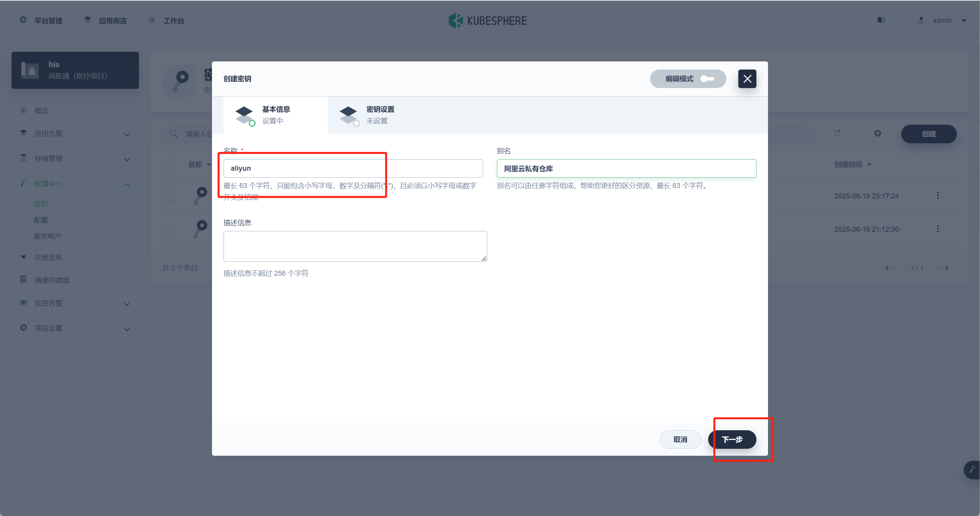Open more actions for the 21:12:30 row
Image resolution: width=980 pixels, height=516 pixels.
(x=938, y=229)
